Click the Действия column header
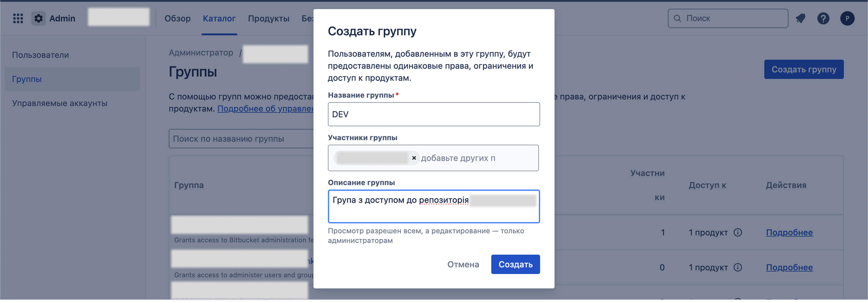Viewport: 868px width, 302px height. click(786, 185)
